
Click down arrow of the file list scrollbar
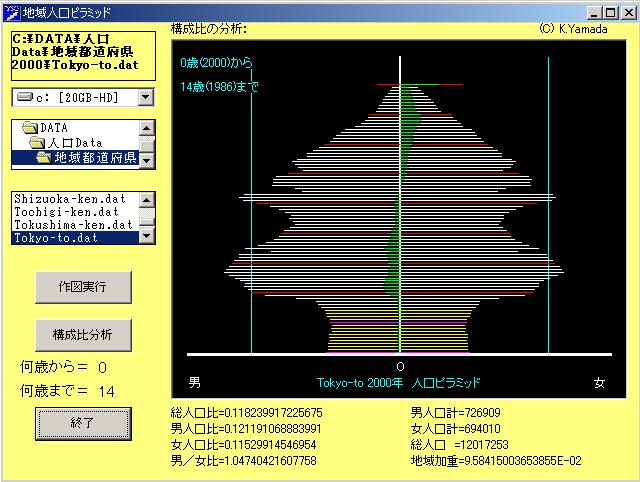[x=147, y=236]
